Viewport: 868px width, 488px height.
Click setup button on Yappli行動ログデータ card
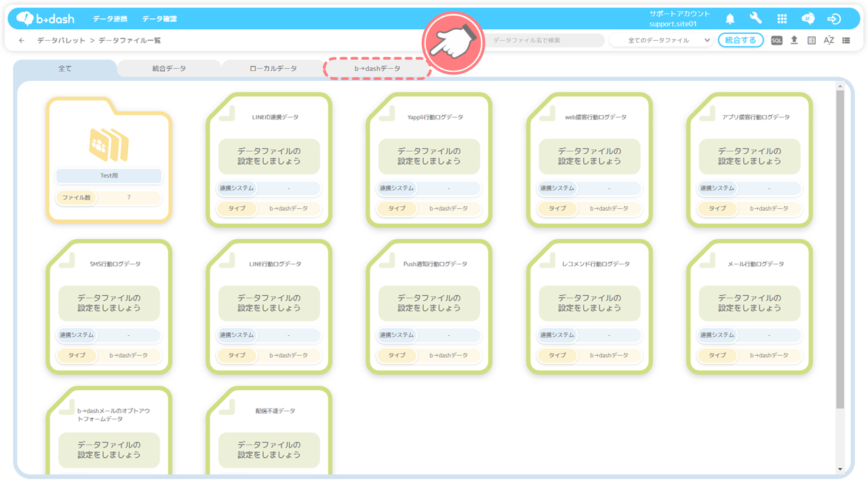pyautogui.click(x=429, y=157)
